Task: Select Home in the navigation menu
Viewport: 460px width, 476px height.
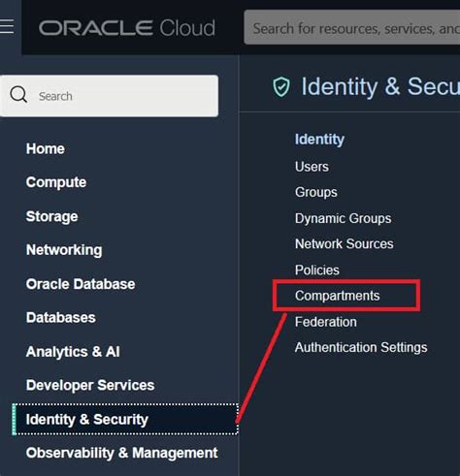Action: tap(46, 148)
